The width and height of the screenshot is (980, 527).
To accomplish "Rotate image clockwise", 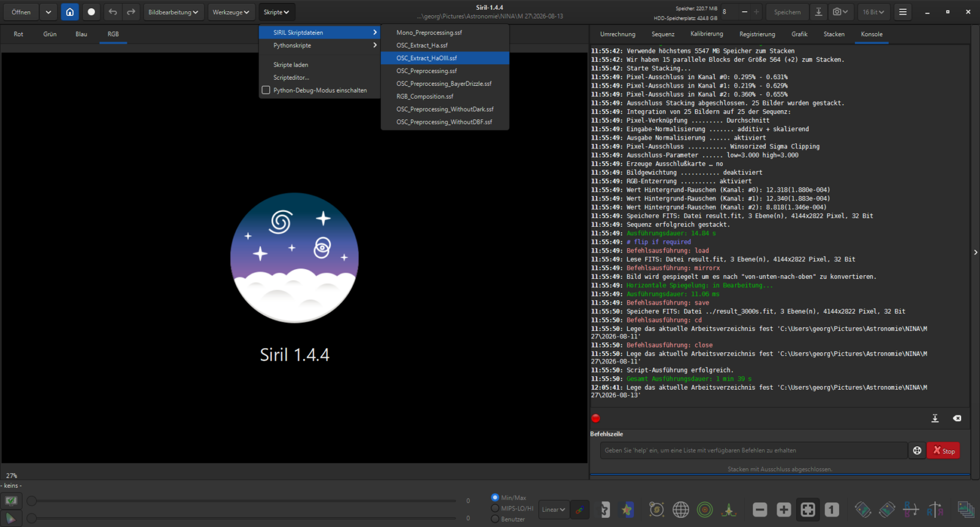I will tap(887, 509).
